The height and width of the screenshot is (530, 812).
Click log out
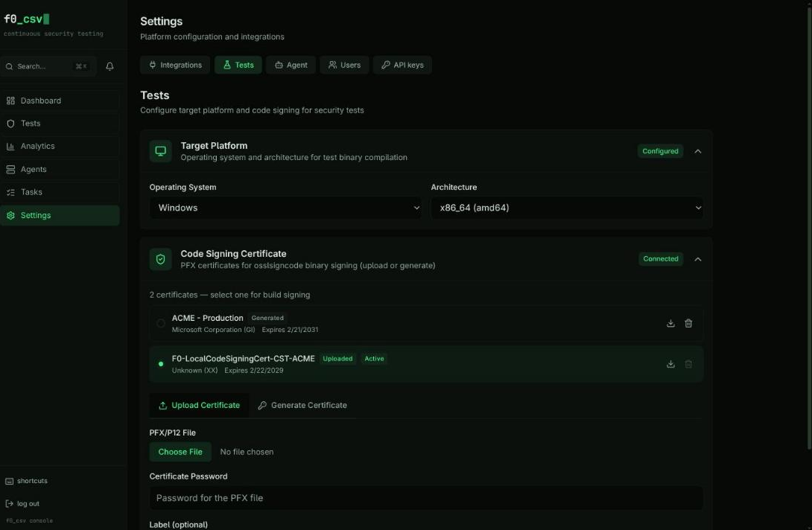[x=28, y=504]
